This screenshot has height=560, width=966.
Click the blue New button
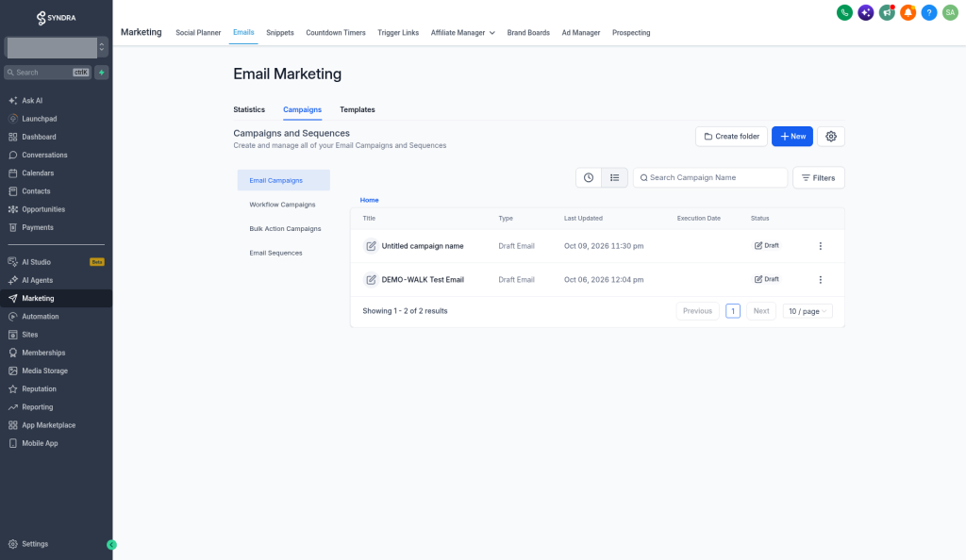point(792,137)
